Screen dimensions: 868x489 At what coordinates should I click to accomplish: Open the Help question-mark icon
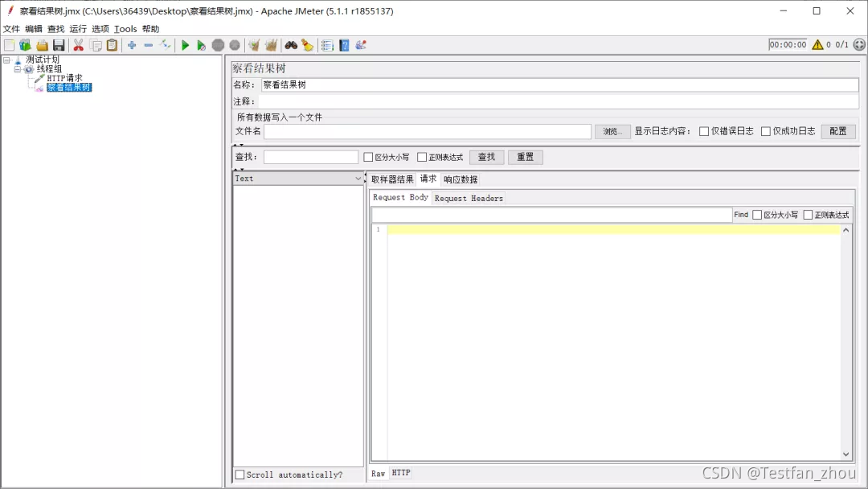point(344,45)
